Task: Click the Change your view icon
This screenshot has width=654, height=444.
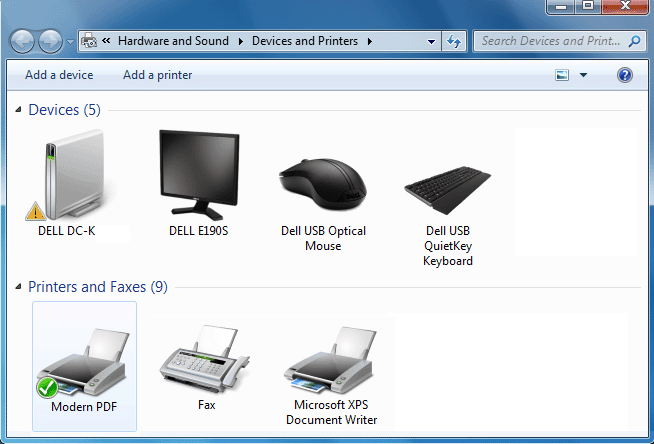Action: click(x=562, y=75)
